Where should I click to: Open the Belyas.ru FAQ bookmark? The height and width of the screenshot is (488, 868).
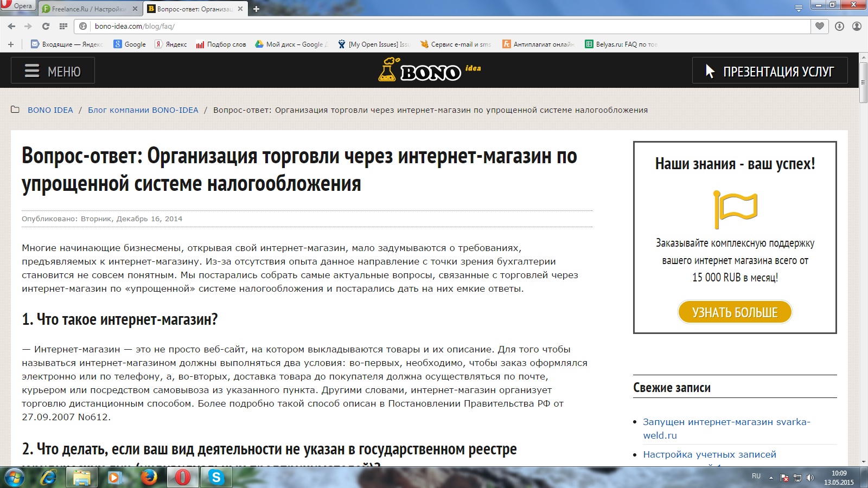tap(621, 44)
